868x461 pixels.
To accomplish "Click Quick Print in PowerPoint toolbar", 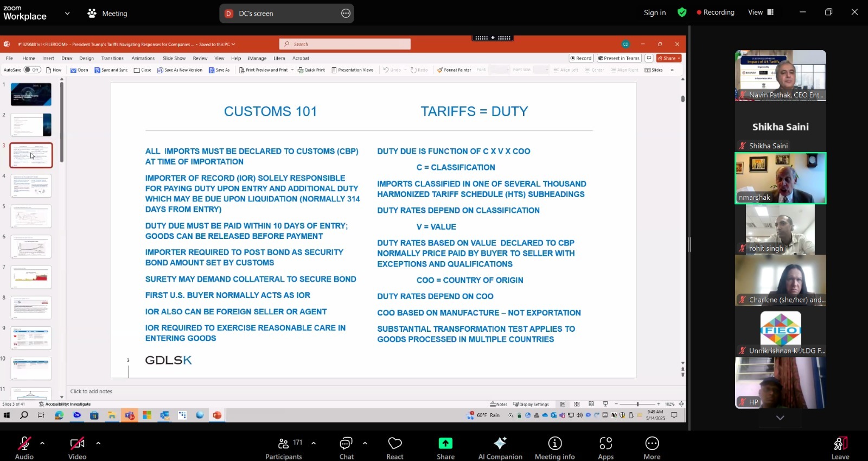I will point(311,70).
